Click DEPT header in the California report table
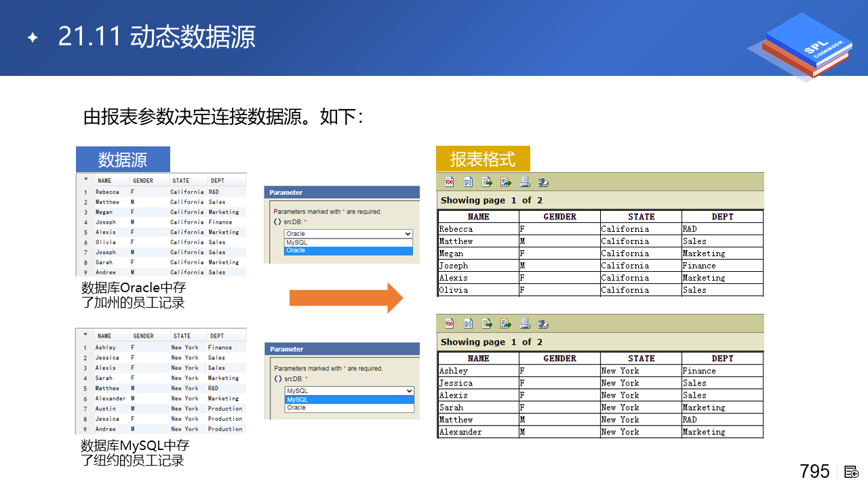This screenshot has height=488, width=868. pyautogui.click(x=723, y=217)
